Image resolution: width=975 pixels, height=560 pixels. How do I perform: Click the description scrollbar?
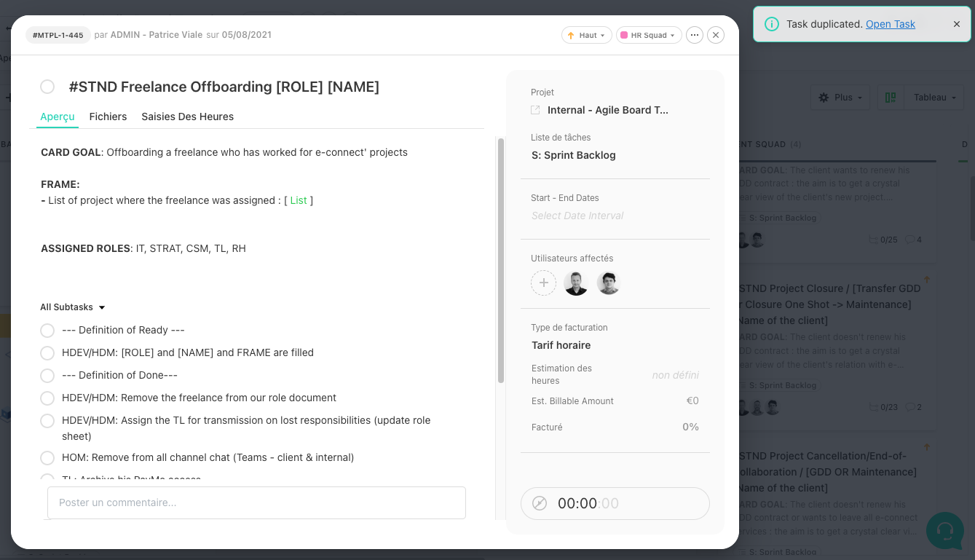[501, 261]
